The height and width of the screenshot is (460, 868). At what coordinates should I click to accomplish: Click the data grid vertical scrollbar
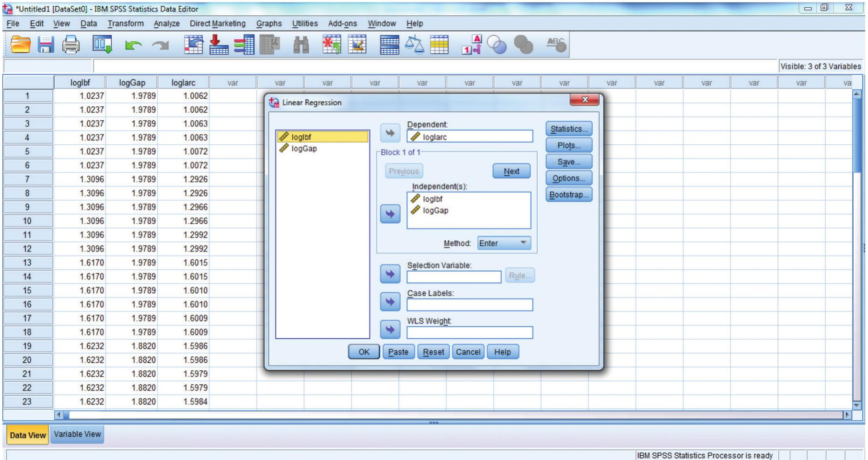[x=857, y=240]
